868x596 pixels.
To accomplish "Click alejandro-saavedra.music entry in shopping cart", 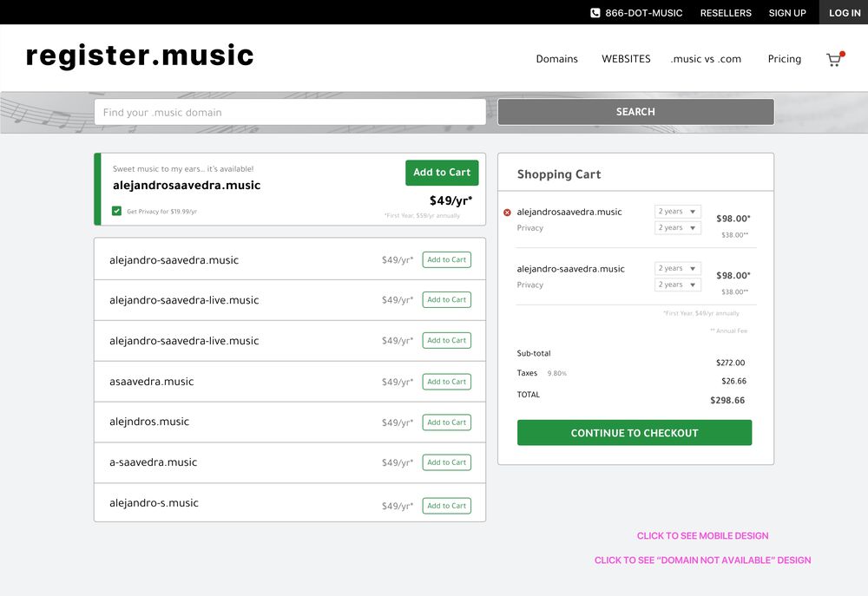I will (571, 269).
